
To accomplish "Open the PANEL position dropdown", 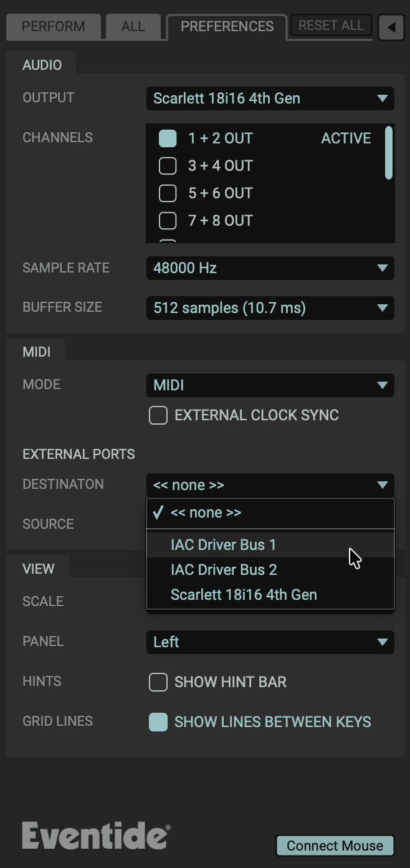I will pos(270,642).
